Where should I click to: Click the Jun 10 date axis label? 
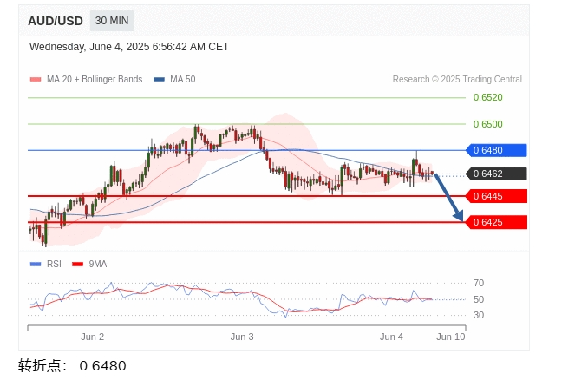click(x=451, y=337)
